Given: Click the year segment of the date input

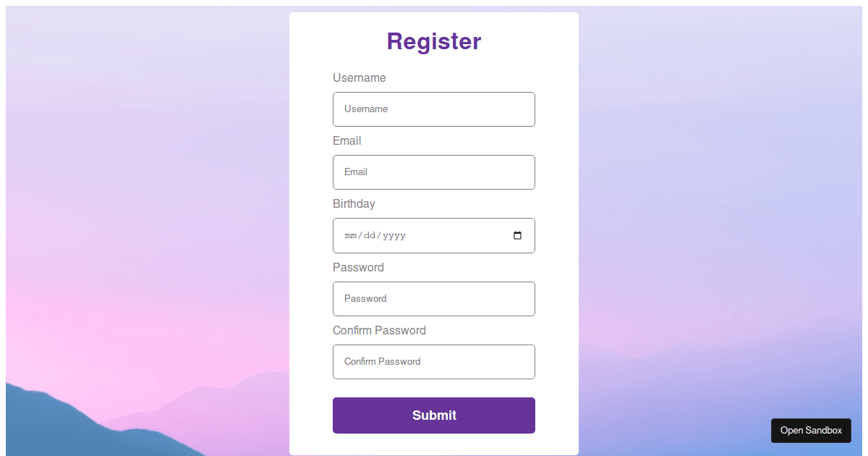Looking at the screenshot, I should [395, 235].
